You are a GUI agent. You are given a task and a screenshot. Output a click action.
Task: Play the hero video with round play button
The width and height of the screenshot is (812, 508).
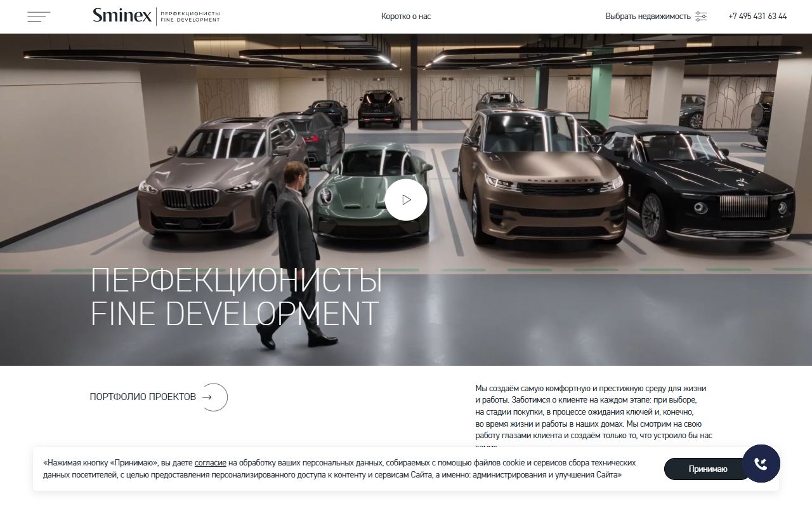click(x=406, y=199)
